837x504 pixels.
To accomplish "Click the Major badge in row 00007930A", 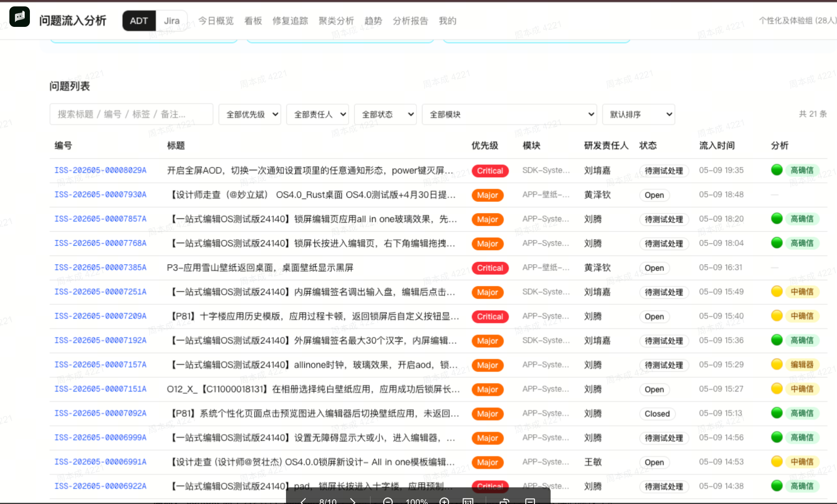I will point(487,195).
